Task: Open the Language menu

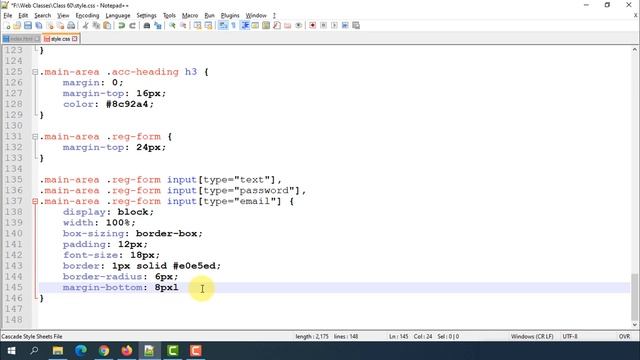Action: tap(118, 16)
